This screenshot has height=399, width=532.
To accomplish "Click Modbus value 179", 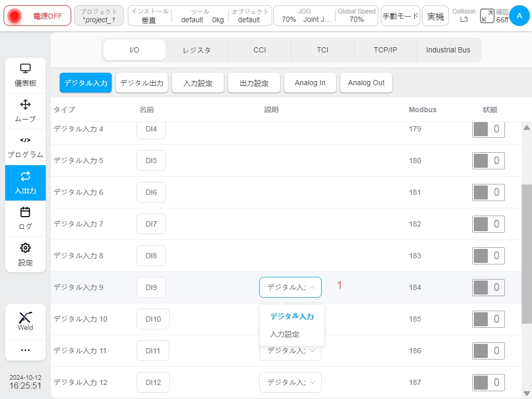I will coord(415,129).
